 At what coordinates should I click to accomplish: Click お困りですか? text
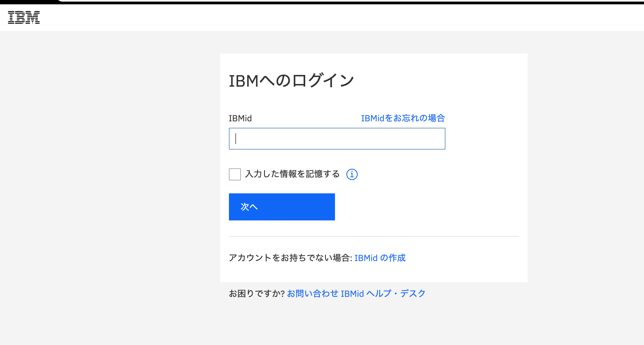[x=257, y=294]
